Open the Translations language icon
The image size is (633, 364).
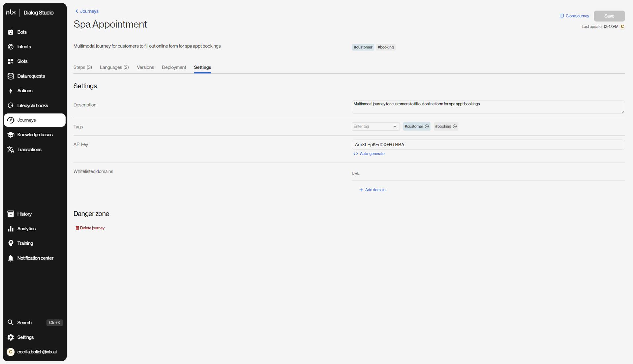(x=11, y=150)
